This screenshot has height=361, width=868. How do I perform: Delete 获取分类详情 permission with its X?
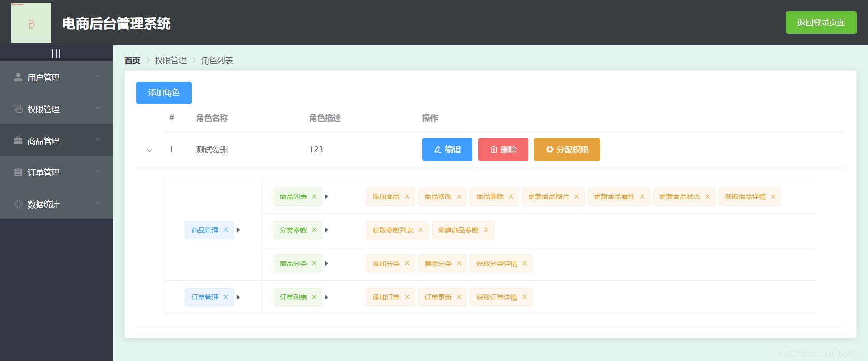[x=524, y=263]
